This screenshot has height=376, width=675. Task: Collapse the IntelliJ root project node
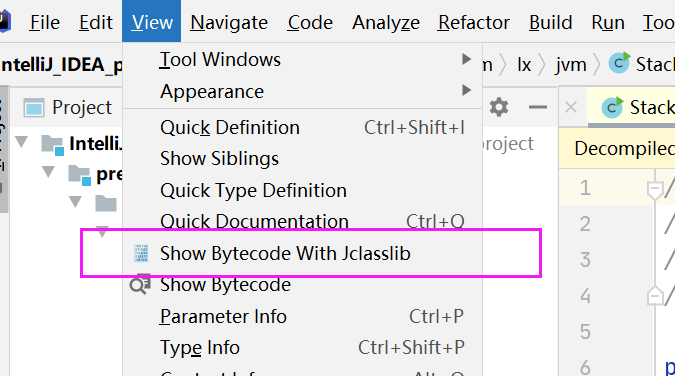click(x=22, y=142)
